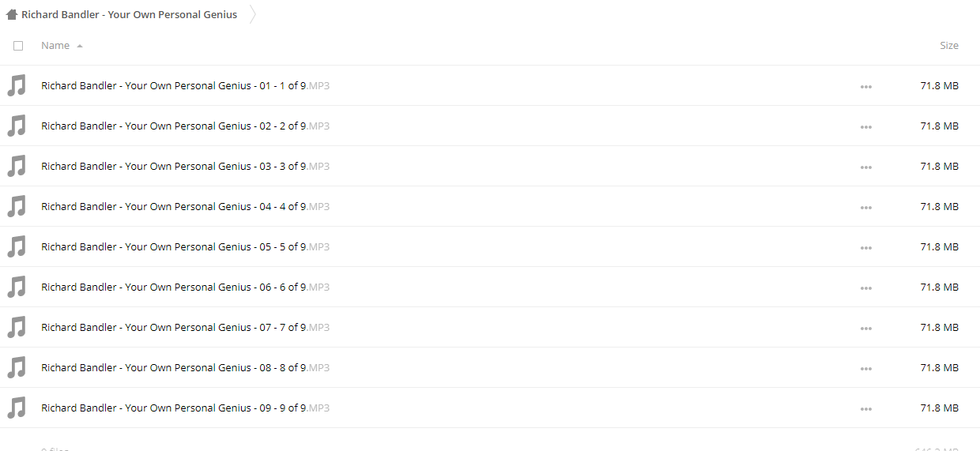980x451 pixels.
Task: Open file 09 - 9 of 9.MP3
Action: coord(185,408)
